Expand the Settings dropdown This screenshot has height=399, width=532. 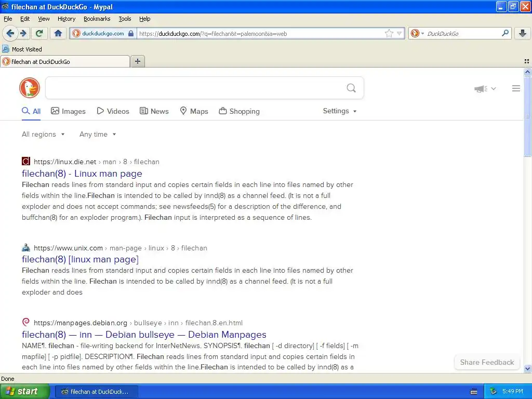(340, 111)
